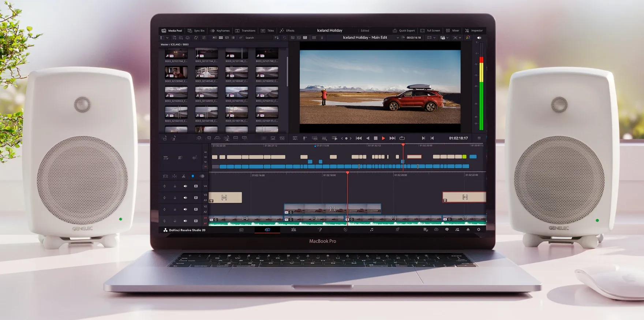Click the speaker volume icon above meters
644x320 pixels.
479,38
